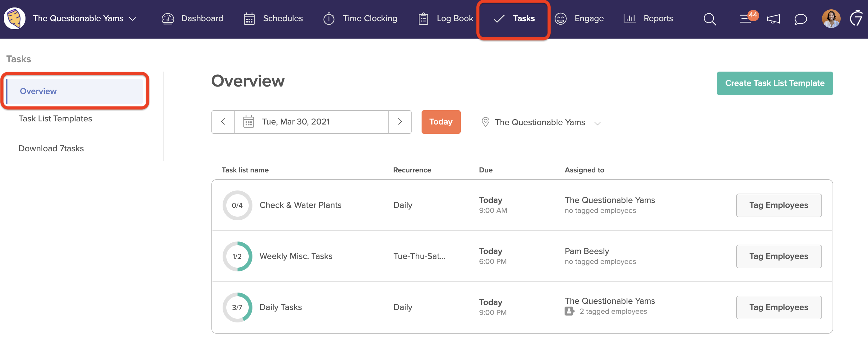Click the Engage smiley icon
Image resolution: width=868 pixels, height=338 pixels.
point(560,19)
